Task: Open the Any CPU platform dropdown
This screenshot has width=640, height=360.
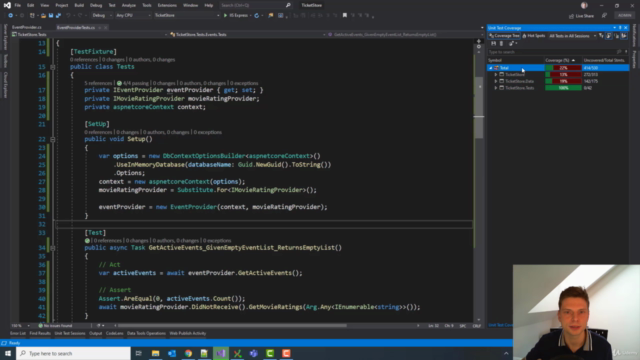Action: click(133, 16)
